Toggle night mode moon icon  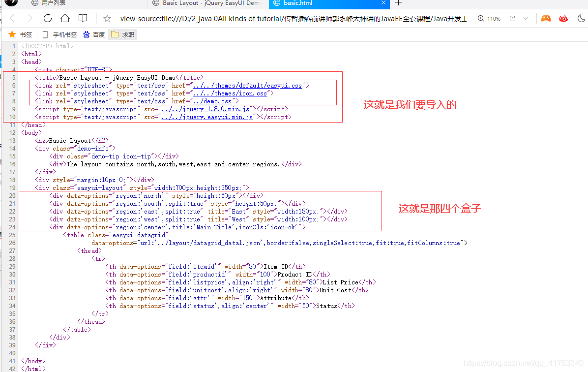[581, 18]
